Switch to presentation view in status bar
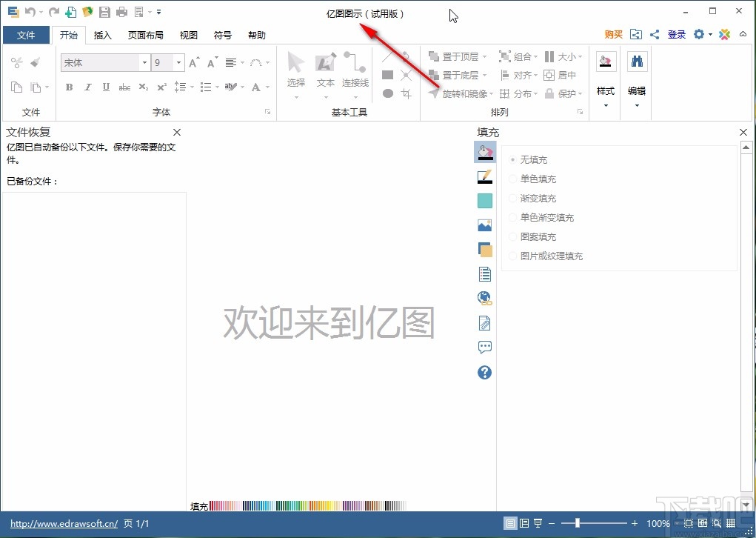This screenshot has width=756, height=538. pyautogui.click(x=538, y=523)
